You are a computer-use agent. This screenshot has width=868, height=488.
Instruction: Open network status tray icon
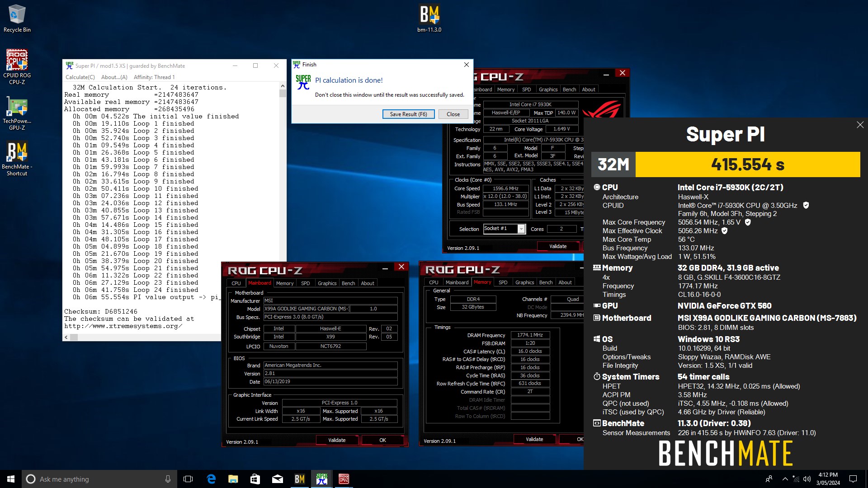point(796,479)
